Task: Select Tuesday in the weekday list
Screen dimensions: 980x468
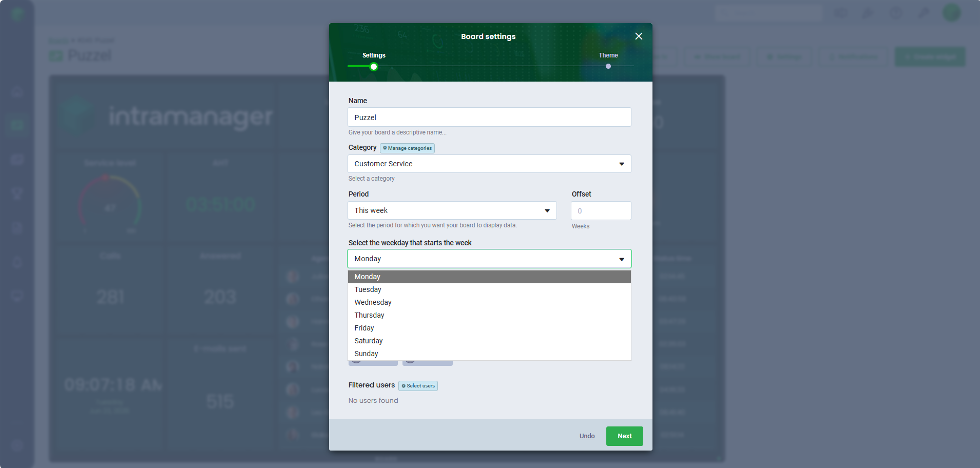Action: click(489, 289)
